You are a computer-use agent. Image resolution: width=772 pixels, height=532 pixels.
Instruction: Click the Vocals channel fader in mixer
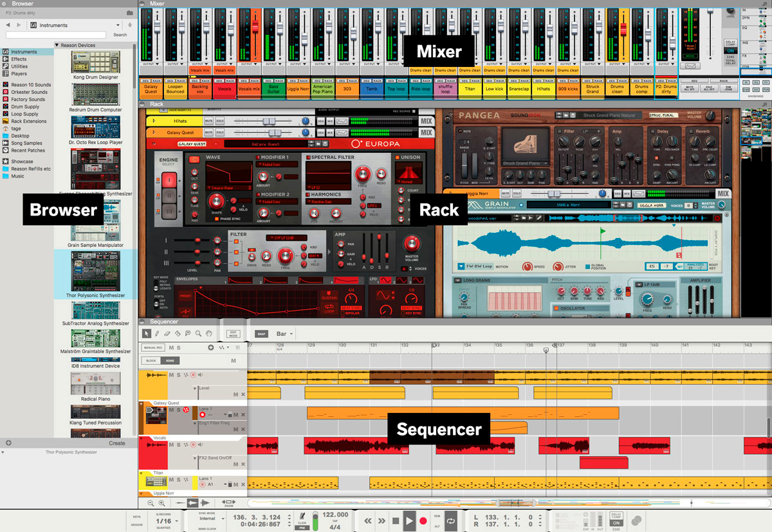(x=230, y=29)
